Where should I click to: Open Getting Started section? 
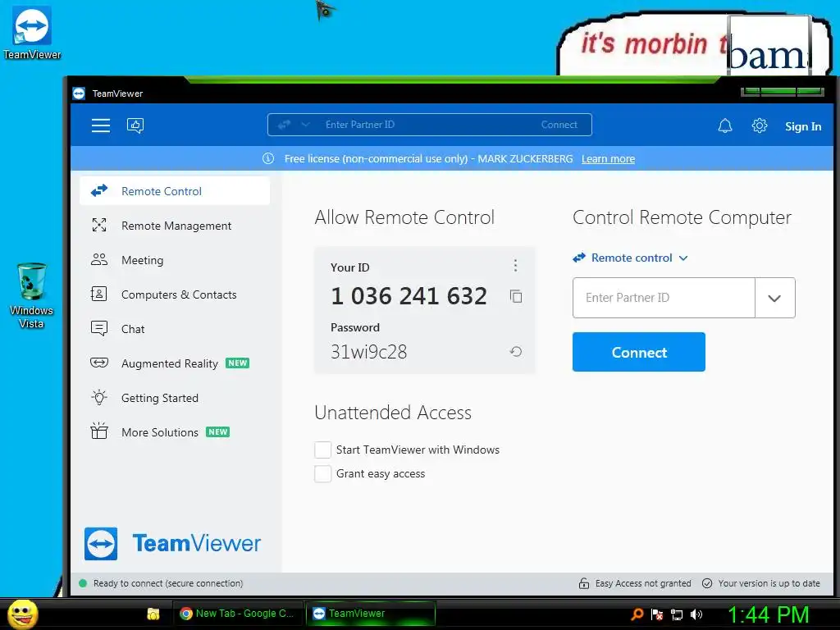point(175,398)
